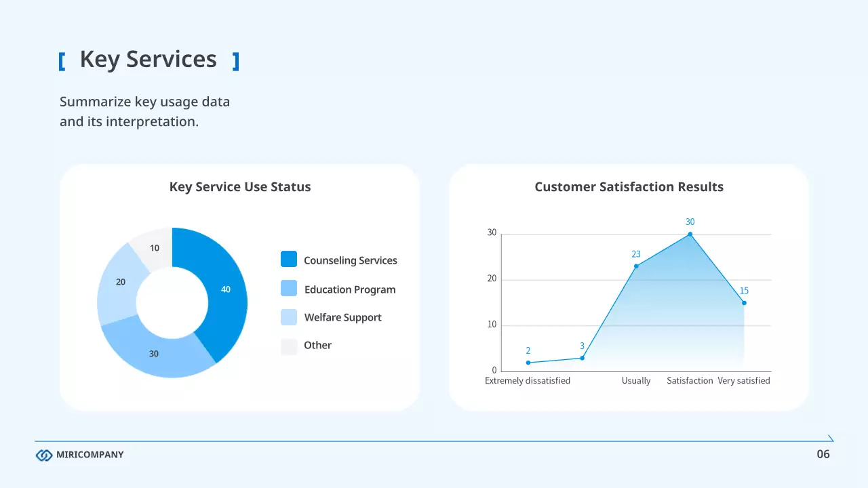
Task: Click the line chart point at 30
Action: coord(690,234)
